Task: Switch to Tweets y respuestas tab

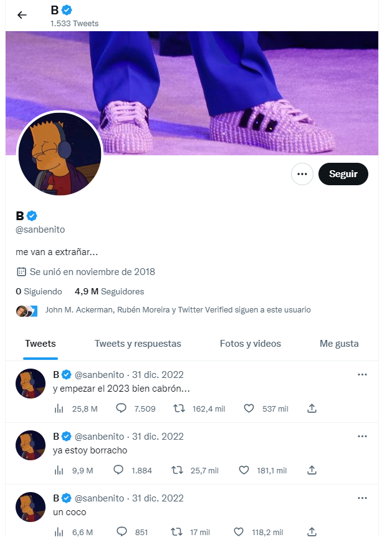Action: click(x=138, y=344)
